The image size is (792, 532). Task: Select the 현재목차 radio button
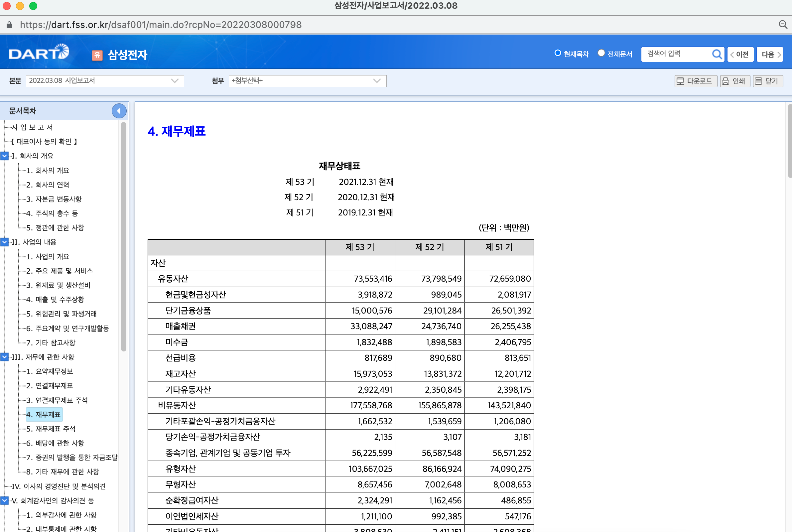point(558,53)
